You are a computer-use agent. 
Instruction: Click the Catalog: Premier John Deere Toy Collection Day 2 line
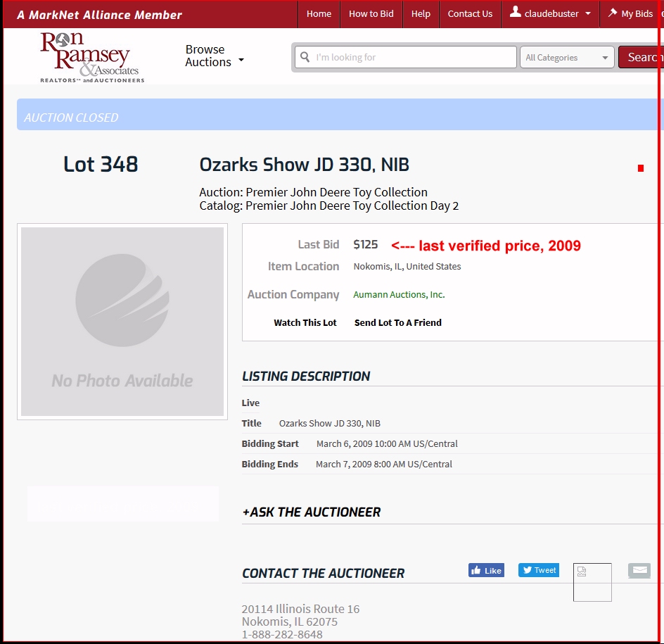coord(328,206)
